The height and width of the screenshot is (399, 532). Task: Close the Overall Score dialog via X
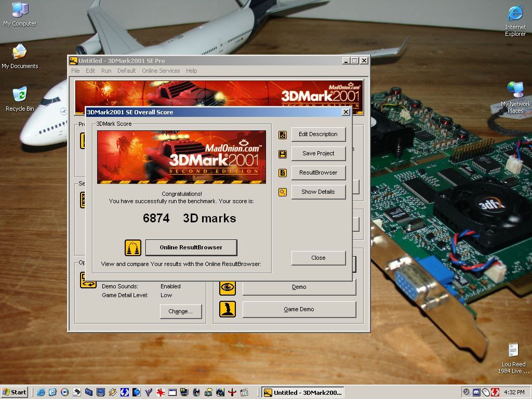[x=345, y=112]
